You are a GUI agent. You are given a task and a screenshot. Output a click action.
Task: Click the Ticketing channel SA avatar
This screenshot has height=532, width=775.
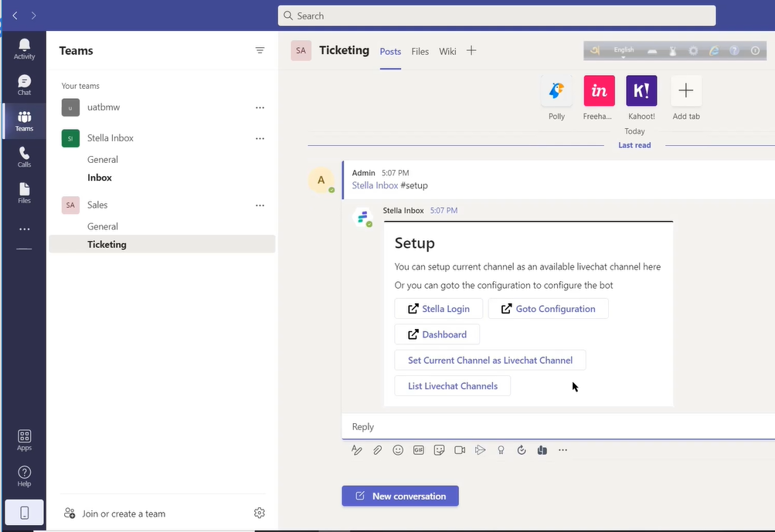pyautogui.click(x=301, y=50)
